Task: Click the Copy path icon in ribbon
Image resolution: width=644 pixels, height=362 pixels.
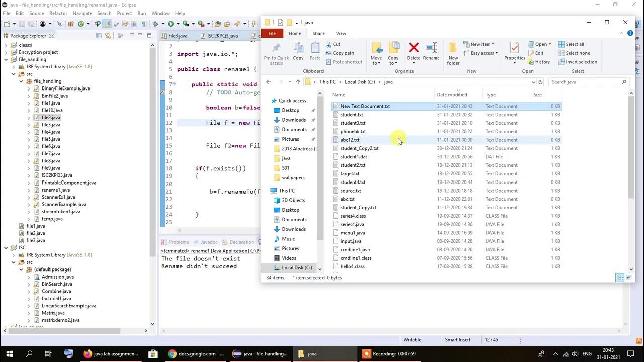Action: pos(328,53)
